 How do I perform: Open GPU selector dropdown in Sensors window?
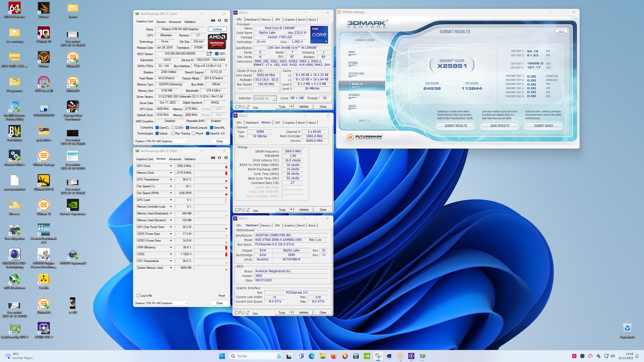tap(161, 303)
